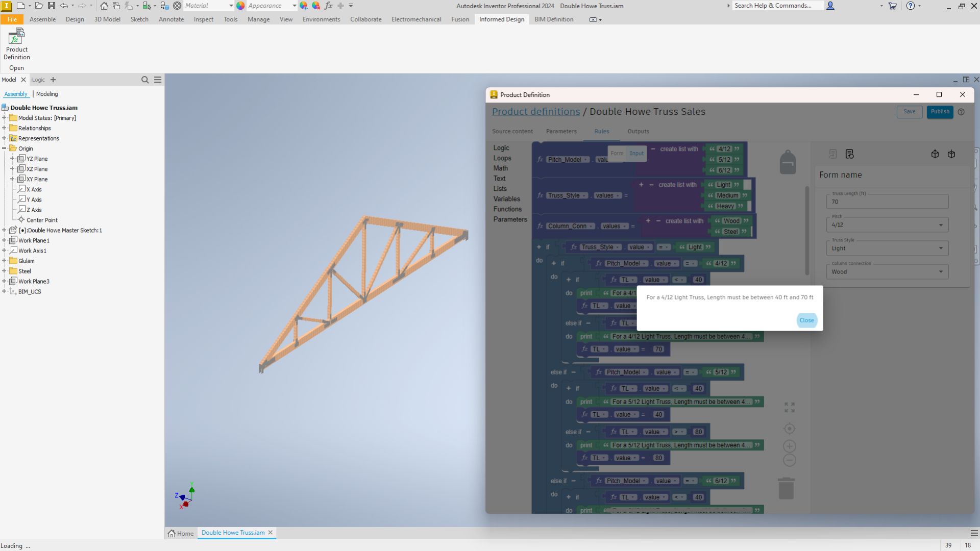The image size is (980, 551).
Task: Click the Save file icon in quick access
Action: click(51, 6)
